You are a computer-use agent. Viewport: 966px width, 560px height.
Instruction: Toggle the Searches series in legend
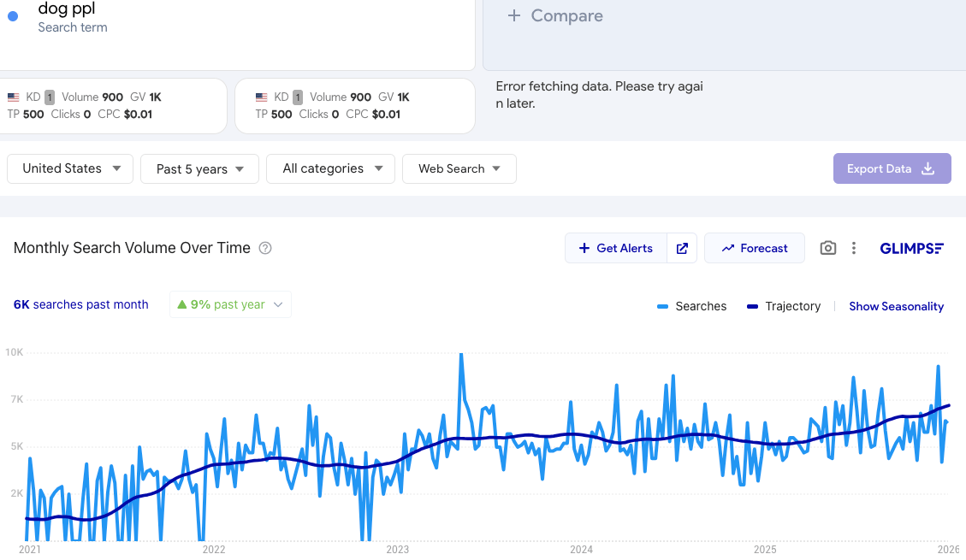click(x=692, y=306)
